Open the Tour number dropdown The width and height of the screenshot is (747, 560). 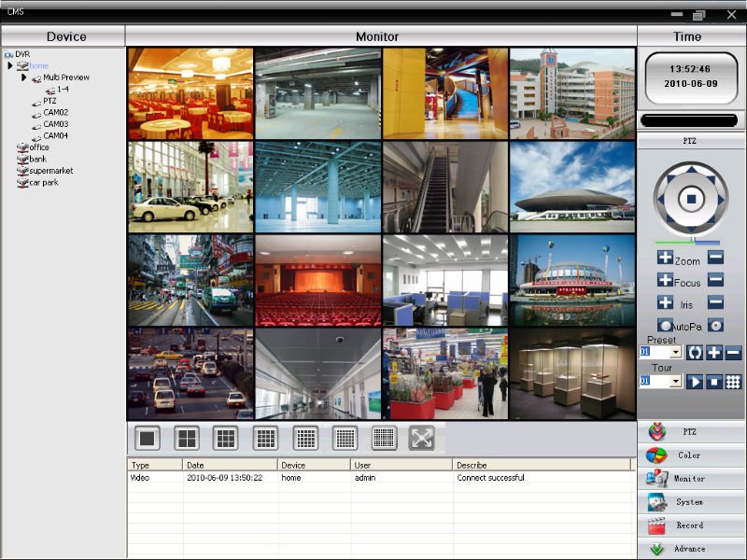[x=676, y=382]
